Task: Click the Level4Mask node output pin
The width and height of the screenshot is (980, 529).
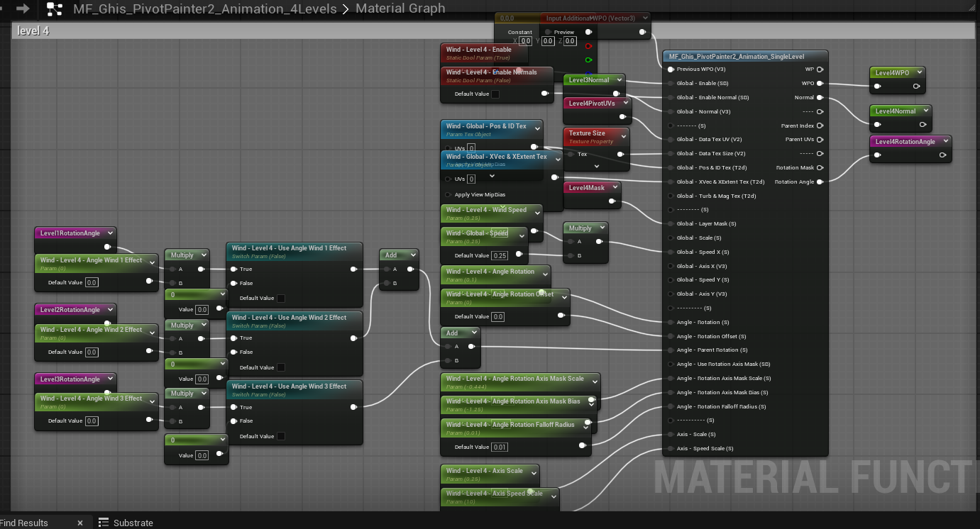Action: (x=612, y=201)
